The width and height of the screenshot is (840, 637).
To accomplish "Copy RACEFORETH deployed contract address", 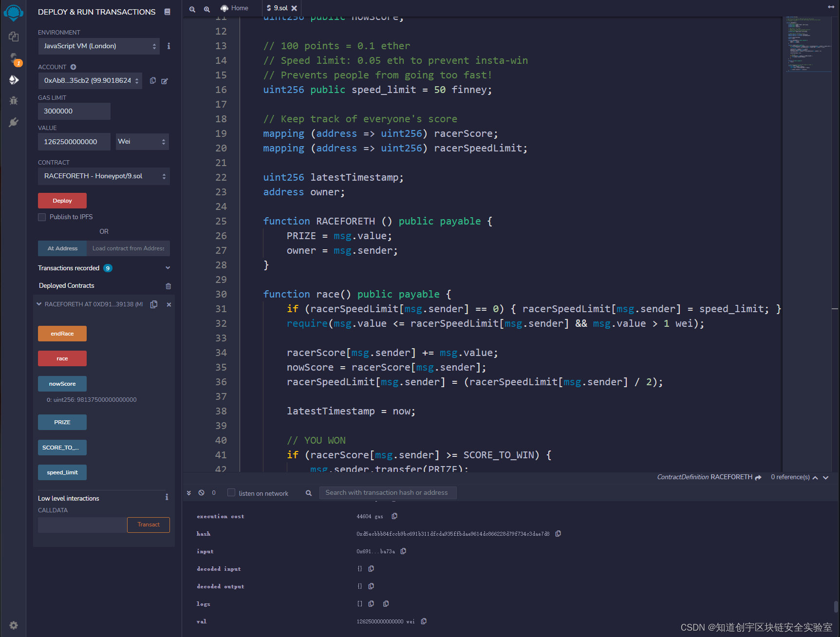I will point(154,304).
